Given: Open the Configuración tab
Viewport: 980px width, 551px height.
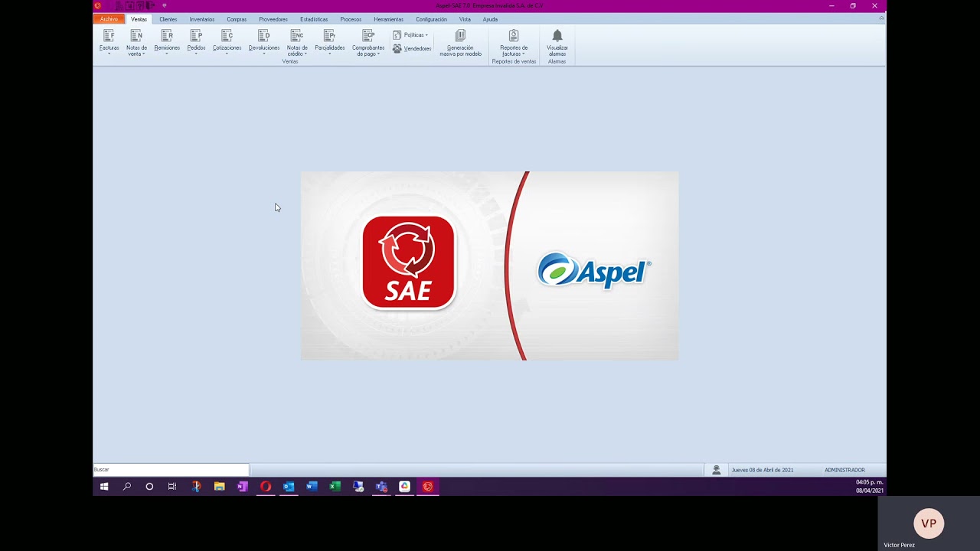Looking at the screenshot, I should (x=431, y=19).
